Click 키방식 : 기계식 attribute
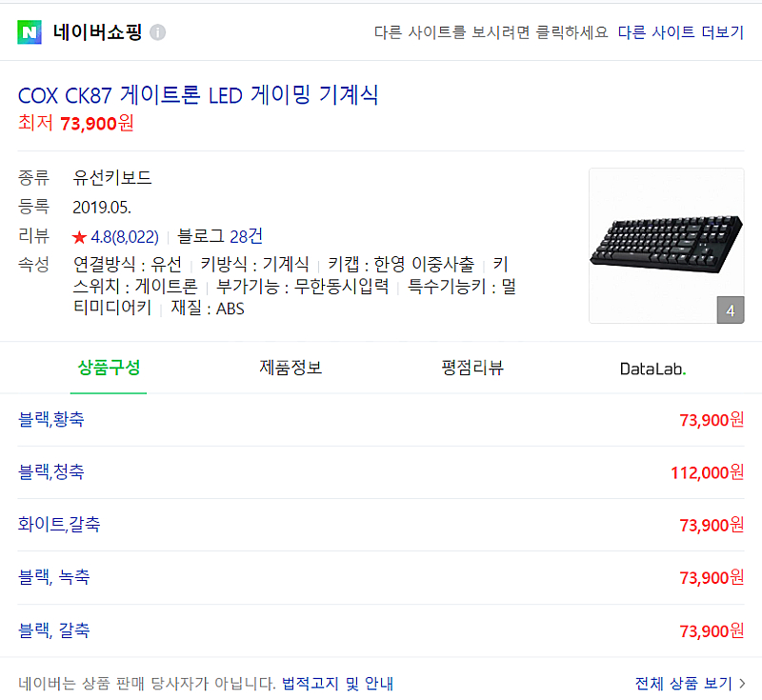Screen dimensions: 762x700 click(x=254, y=265)
